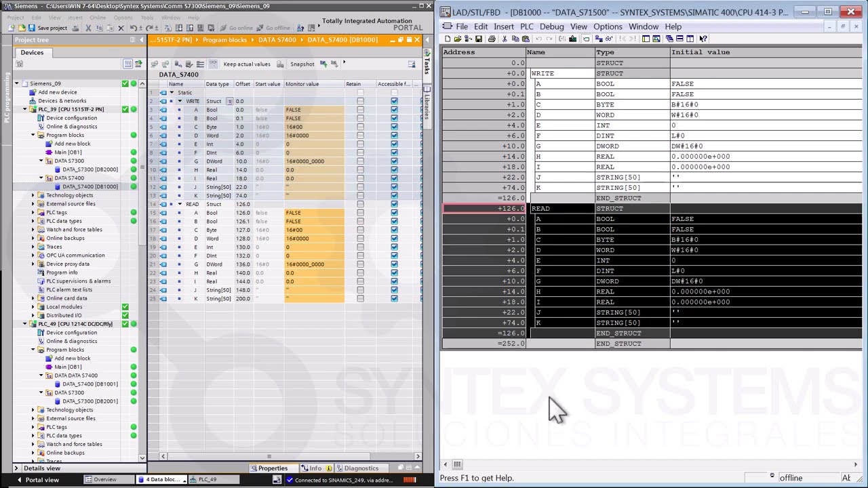Click Download to PLC icon in LAD/STL/FBD toolbar

(x=573, y=39)
